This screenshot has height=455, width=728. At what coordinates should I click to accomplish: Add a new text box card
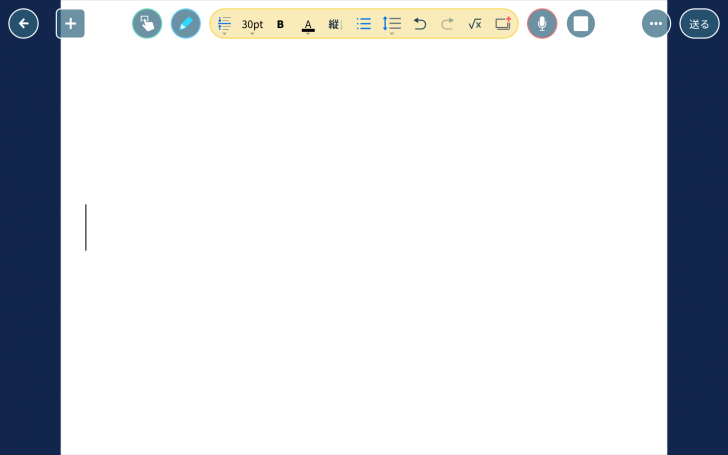click(x=503, y=24)
